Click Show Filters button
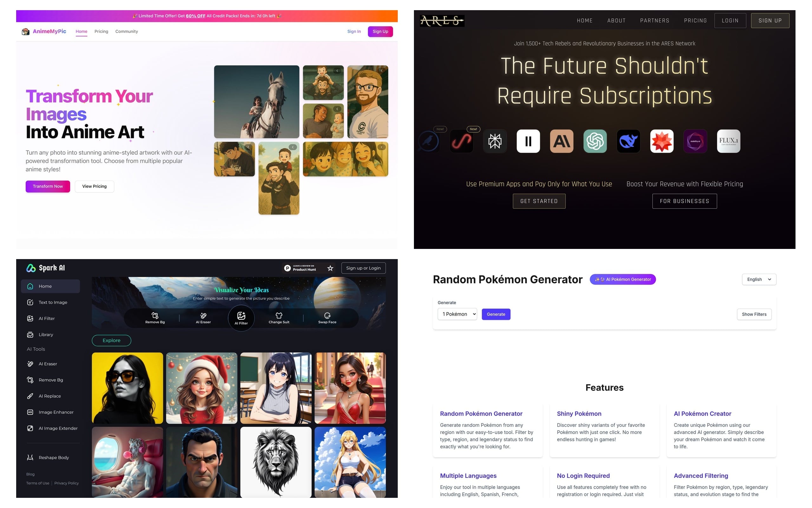 pos(754,314)
